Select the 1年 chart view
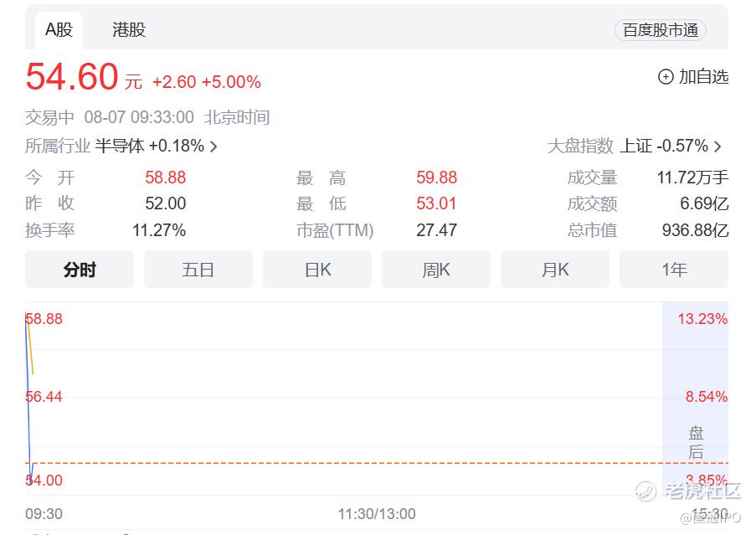Screen dimensions: 756x535 [674, 270]
